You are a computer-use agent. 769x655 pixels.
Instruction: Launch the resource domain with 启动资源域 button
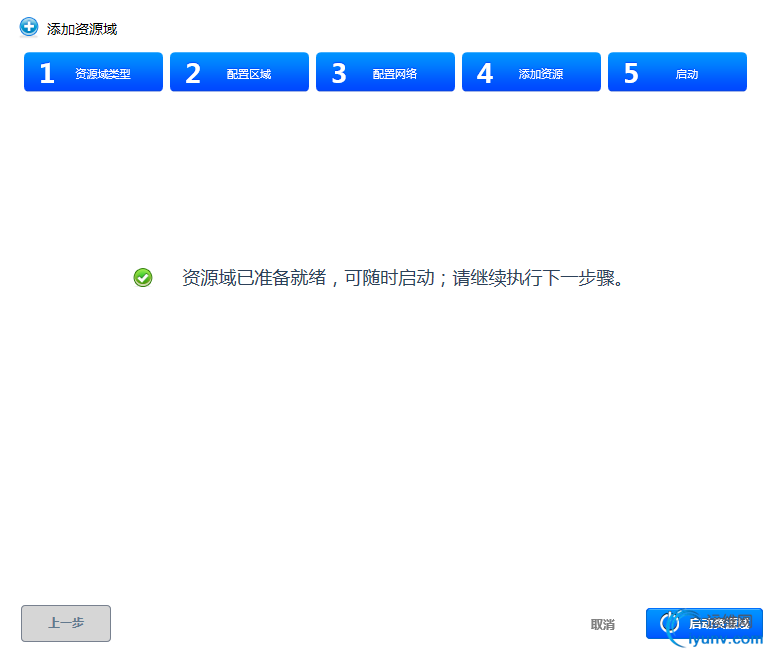[x=704, y=623]
